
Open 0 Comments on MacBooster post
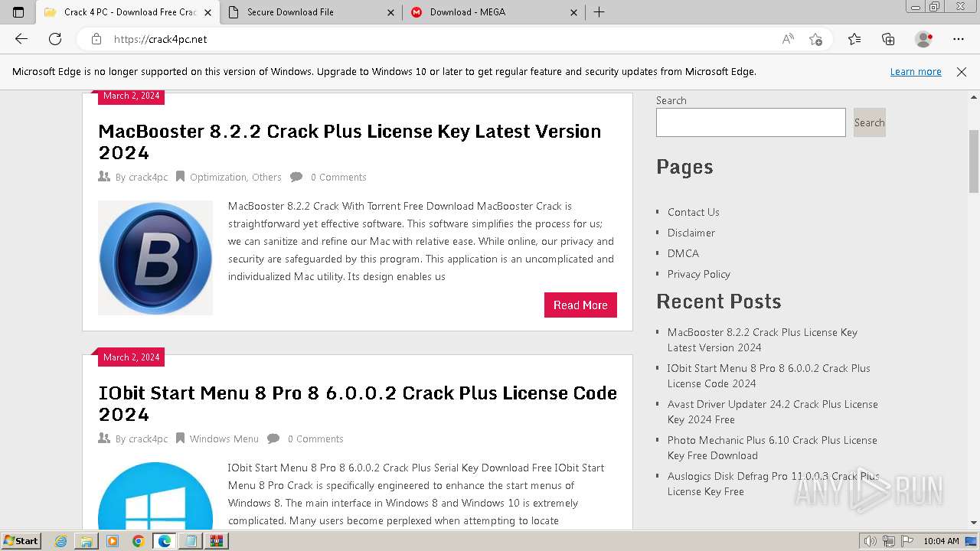coord(338,177)
